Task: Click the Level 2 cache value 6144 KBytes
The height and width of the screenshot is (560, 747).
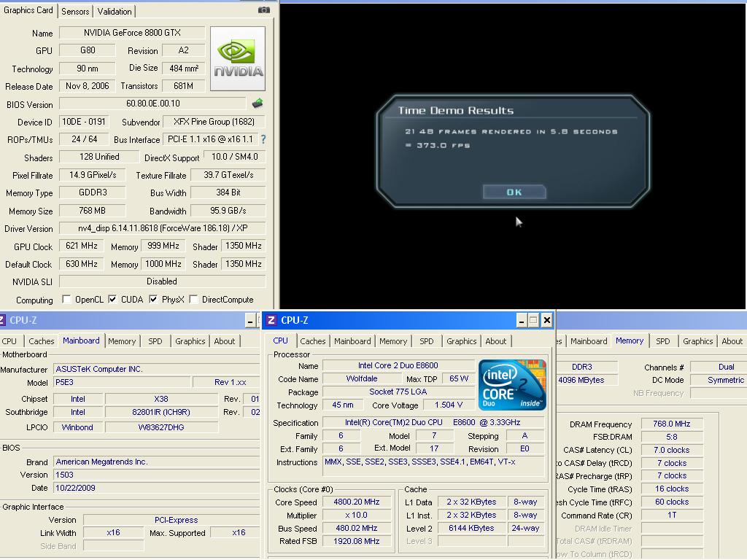Action: click(471, 528)
